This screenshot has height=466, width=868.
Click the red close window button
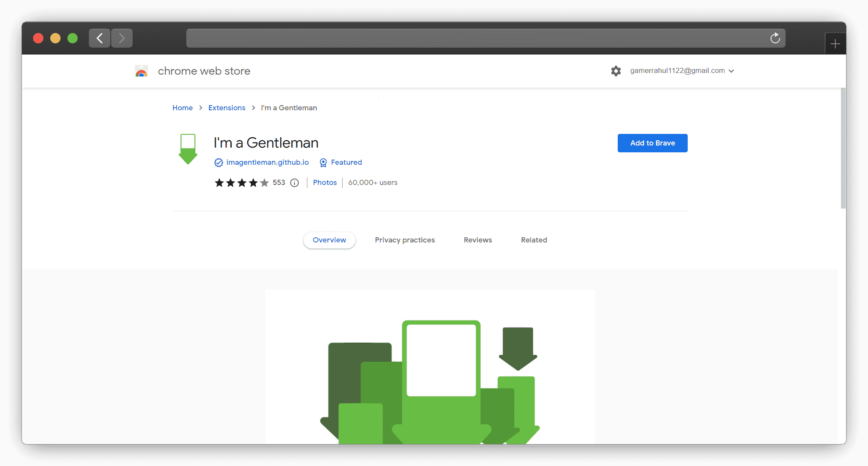coord(38,38)
